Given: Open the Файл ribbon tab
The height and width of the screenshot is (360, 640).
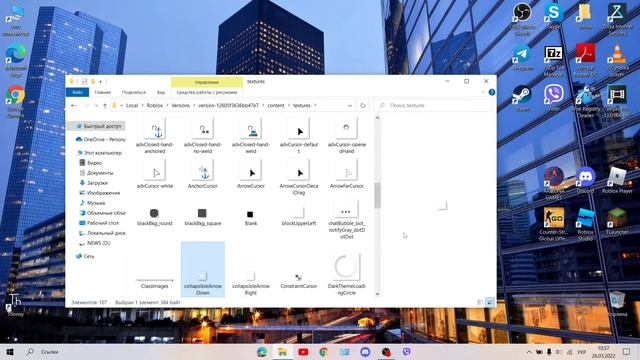Looking at the screenshot, I should point(77,92).
